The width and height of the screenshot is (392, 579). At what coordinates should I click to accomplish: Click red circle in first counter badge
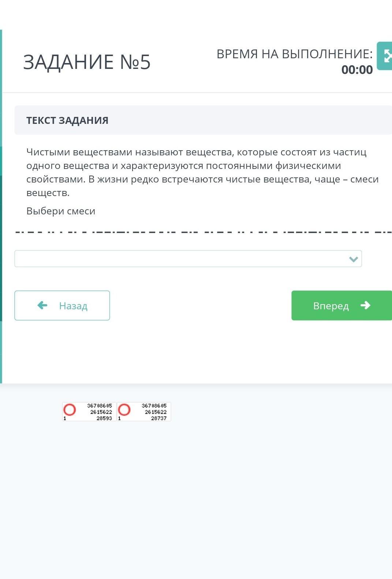tap(70, 409)
